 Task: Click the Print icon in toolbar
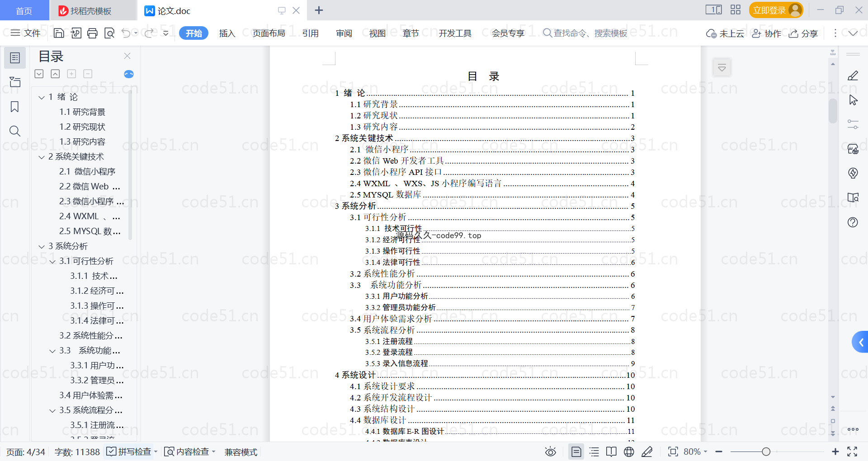pos(93,33)
